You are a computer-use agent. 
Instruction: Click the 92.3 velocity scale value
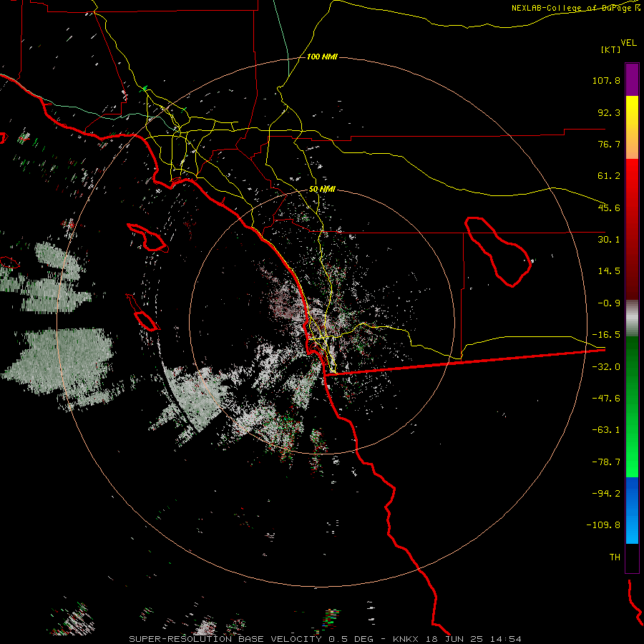click(x=609, y=112)
